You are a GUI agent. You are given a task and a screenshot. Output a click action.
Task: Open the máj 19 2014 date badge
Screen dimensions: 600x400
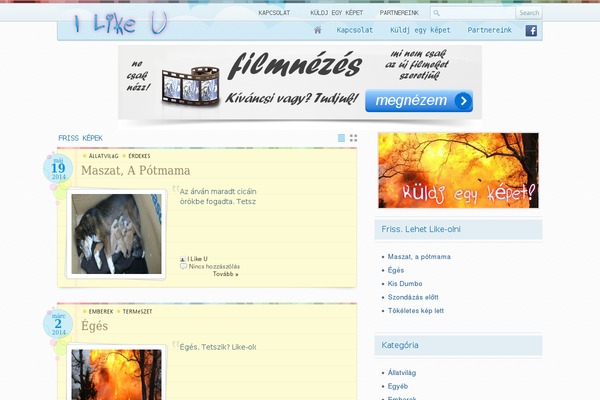point(58,168)
